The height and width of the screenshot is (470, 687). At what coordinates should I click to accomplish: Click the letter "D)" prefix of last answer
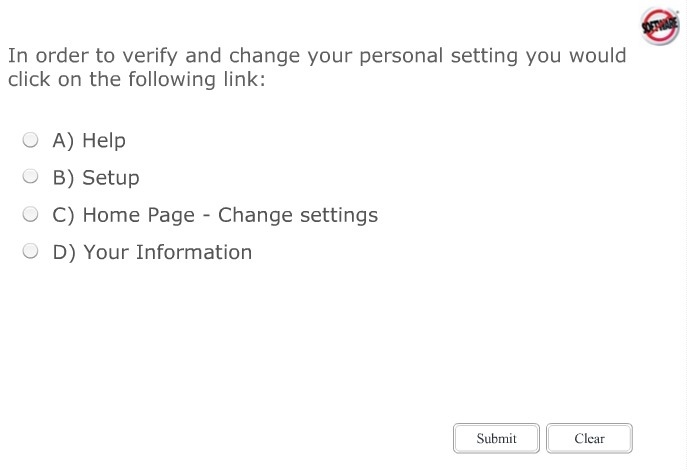(65, 252)
